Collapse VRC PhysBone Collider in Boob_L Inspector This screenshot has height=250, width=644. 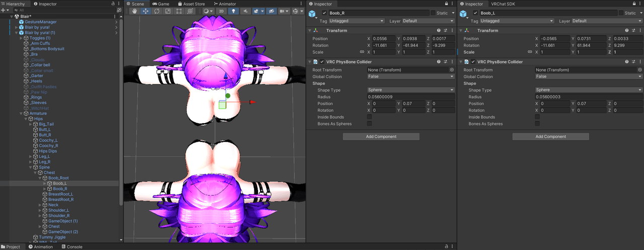(x=461, y=62)
